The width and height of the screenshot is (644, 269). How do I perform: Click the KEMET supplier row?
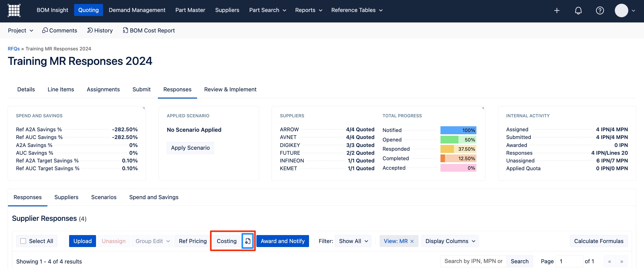[x=327, y=168]
